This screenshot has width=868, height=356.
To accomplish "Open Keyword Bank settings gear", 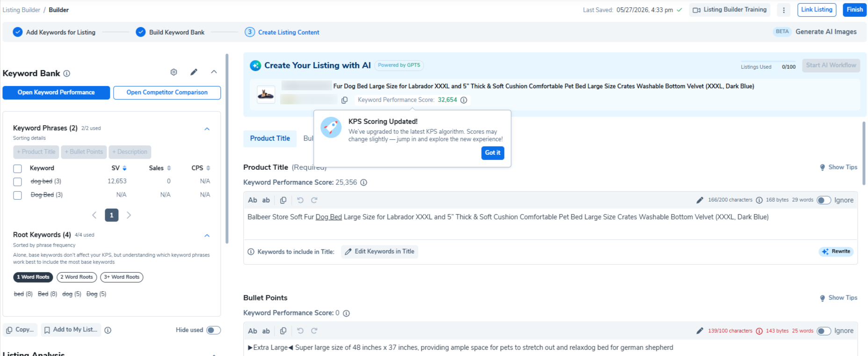I will click(x=174, y=72).
